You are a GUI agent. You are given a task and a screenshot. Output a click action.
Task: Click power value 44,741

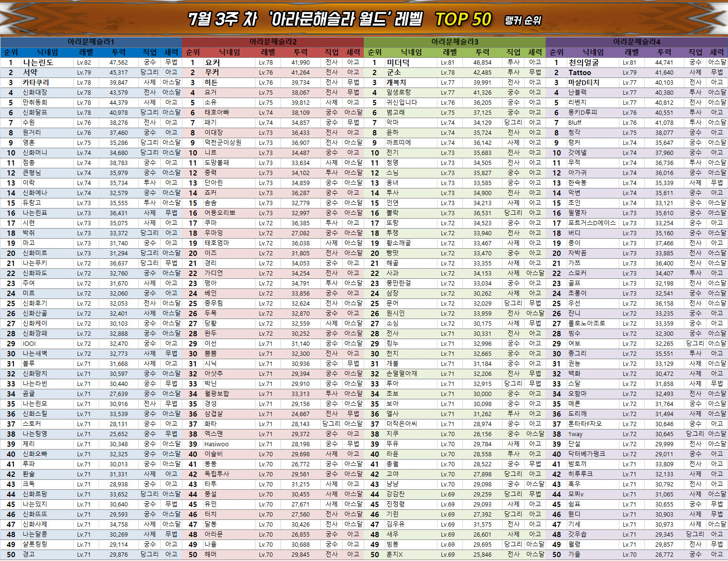point(664,62)
